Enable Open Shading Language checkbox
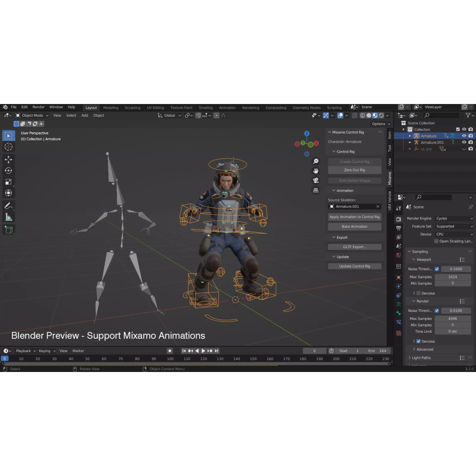This screenshot has width=476, height=476. click(x=436, y=242)
